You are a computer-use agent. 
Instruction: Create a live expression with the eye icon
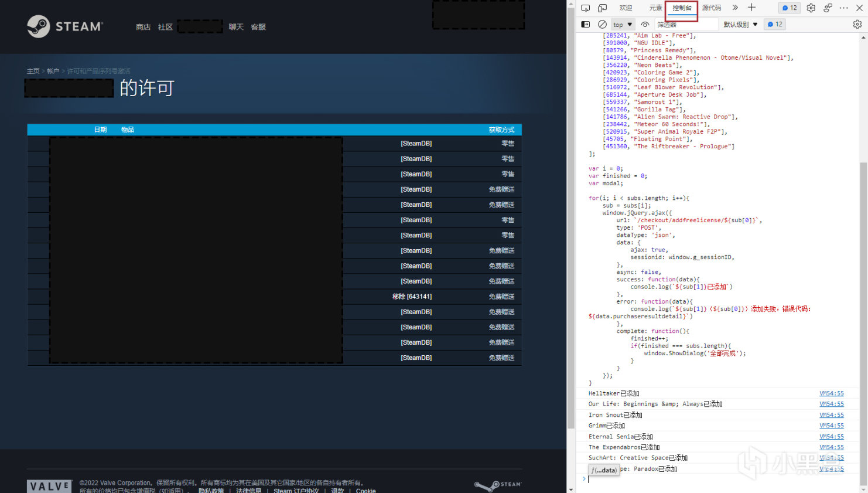point(645,25)
